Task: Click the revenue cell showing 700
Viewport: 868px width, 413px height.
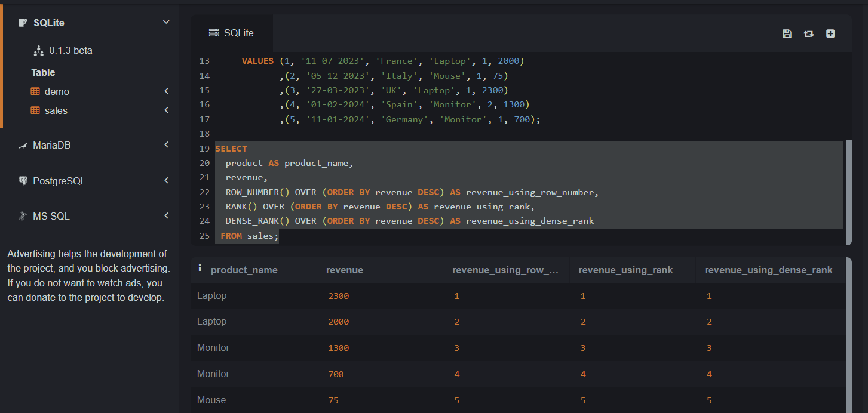Action: [x=336, y=374]
